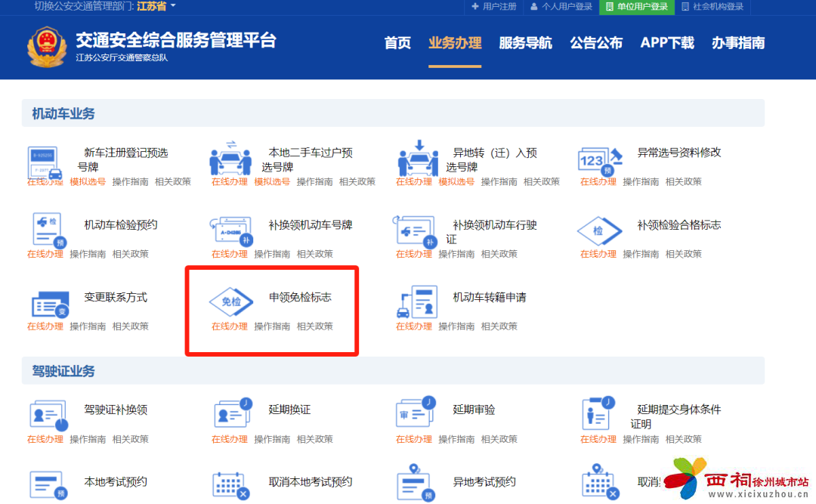Click the 本地考试预约 title text
816x504 pixels.
tap(116, 482)
